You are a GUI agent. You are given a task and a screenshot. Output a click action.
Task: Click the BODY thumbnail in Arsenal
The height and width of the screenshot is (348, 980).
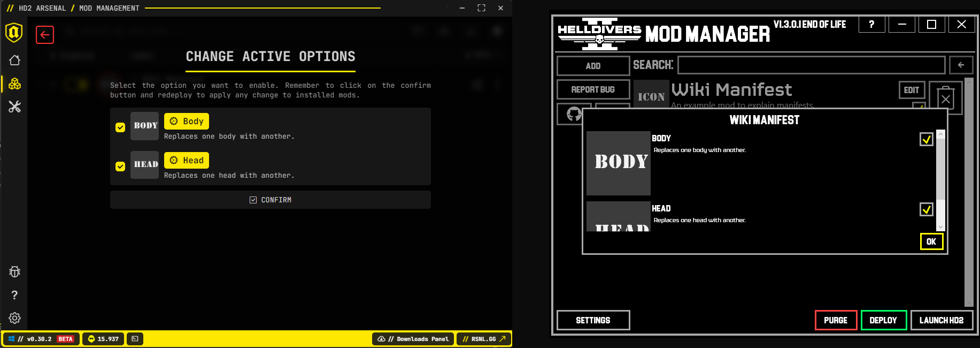(145, 126)
